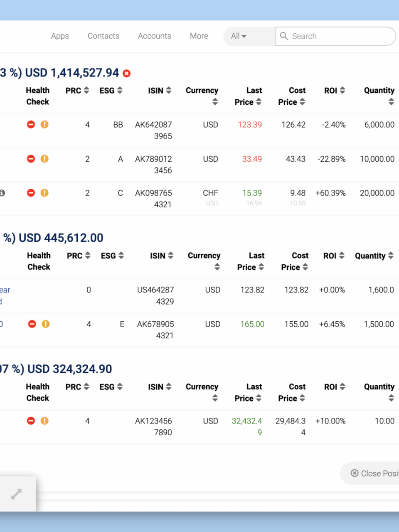Viewport: 399px width, 532px height.
Task: Click red health-check icon for CHF row
Action: pyautogui.click(x=31, y=193)
